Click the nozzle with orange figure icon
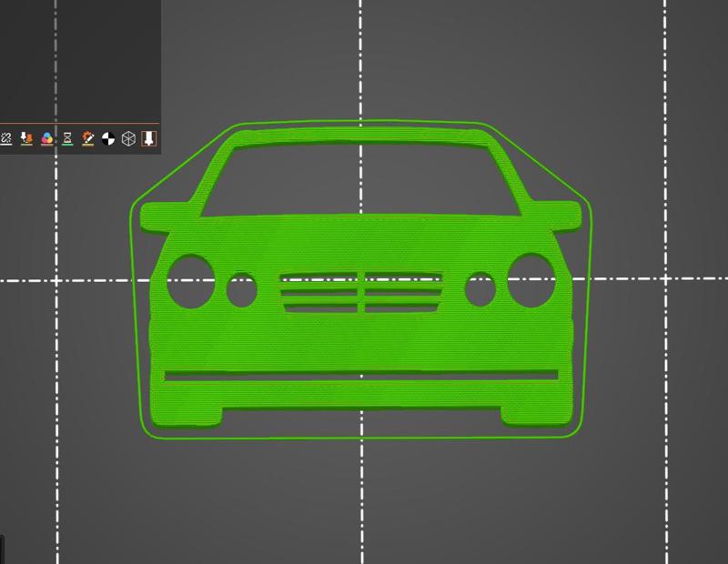This screenshot has height=564, width=728. 27,138
